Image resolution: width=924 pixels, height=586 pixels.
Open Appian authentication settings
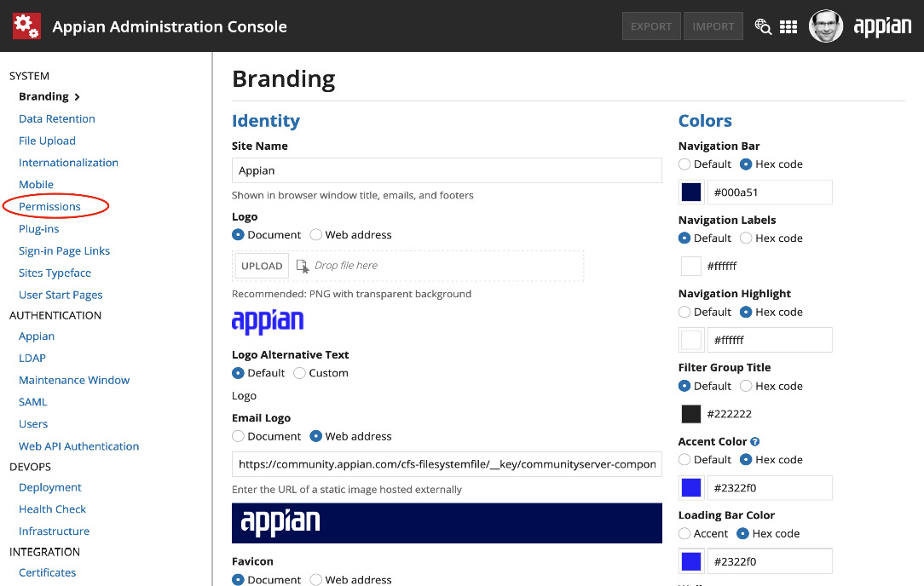point(37,336)
